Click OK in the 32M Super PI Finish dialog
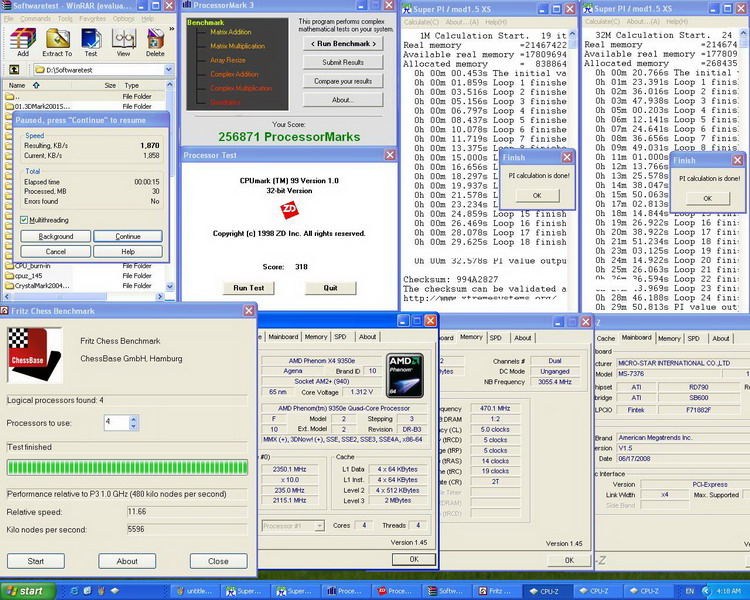Image resolution: width=750 pixels, height=600 pixels. pyautogui.click(x=708, y=198)
